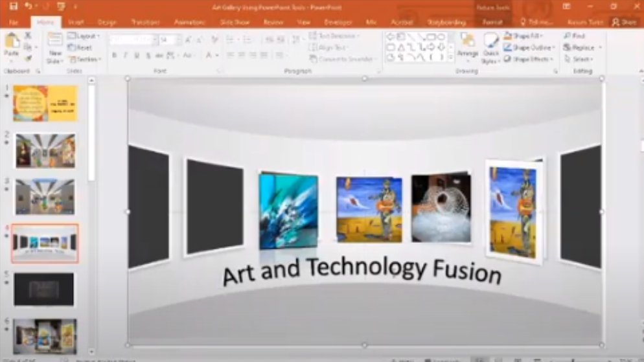The image size is (644, 362).
Task: Click the Art and Technology Fusion title
Action: (362, 271)
